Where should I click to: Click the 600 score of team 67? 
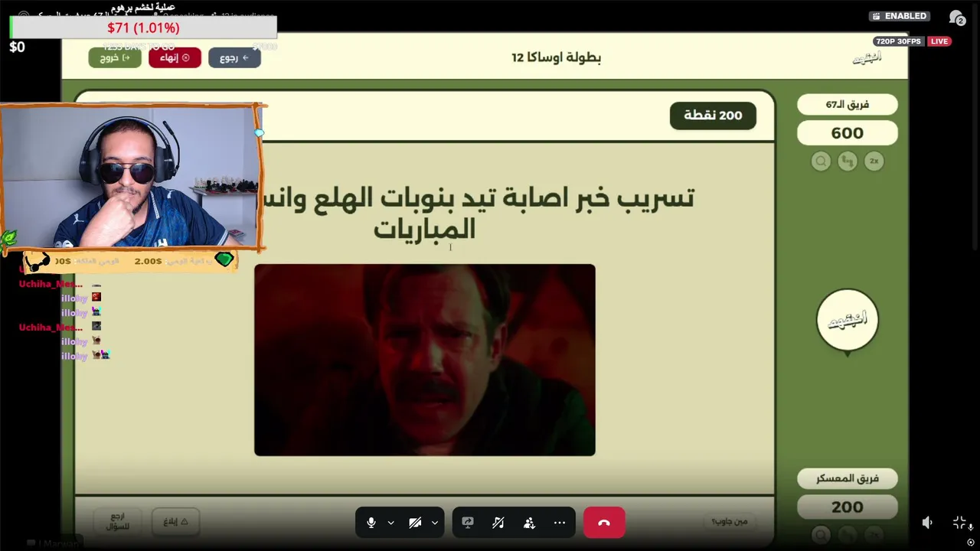point(848,133)
